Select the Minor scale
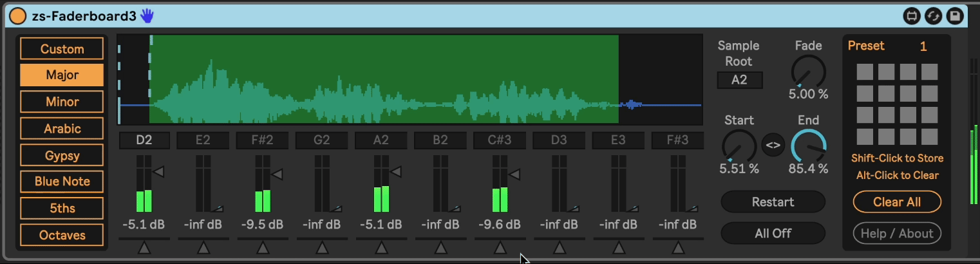Viewport: 980px width, 264px height. click(62, 102)
